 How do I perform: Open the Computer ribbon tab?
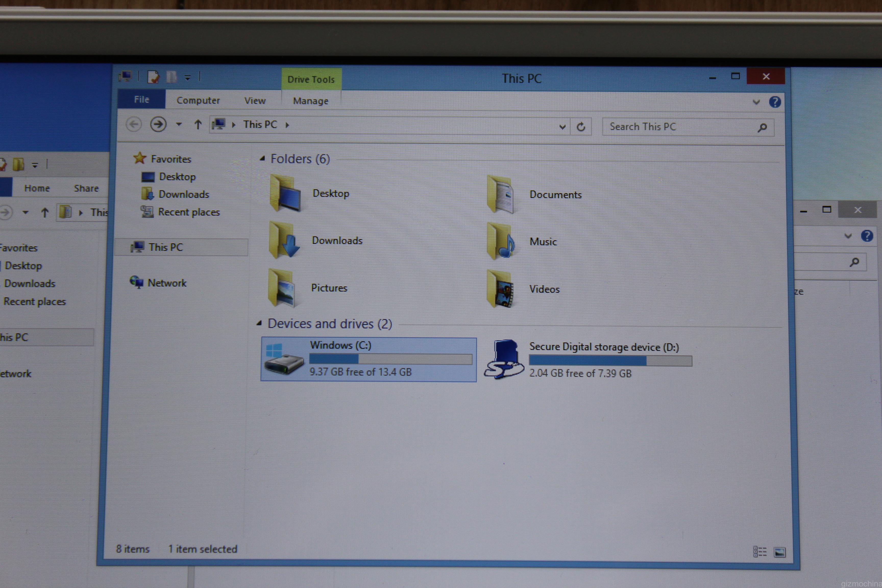(x=198, y=101)
